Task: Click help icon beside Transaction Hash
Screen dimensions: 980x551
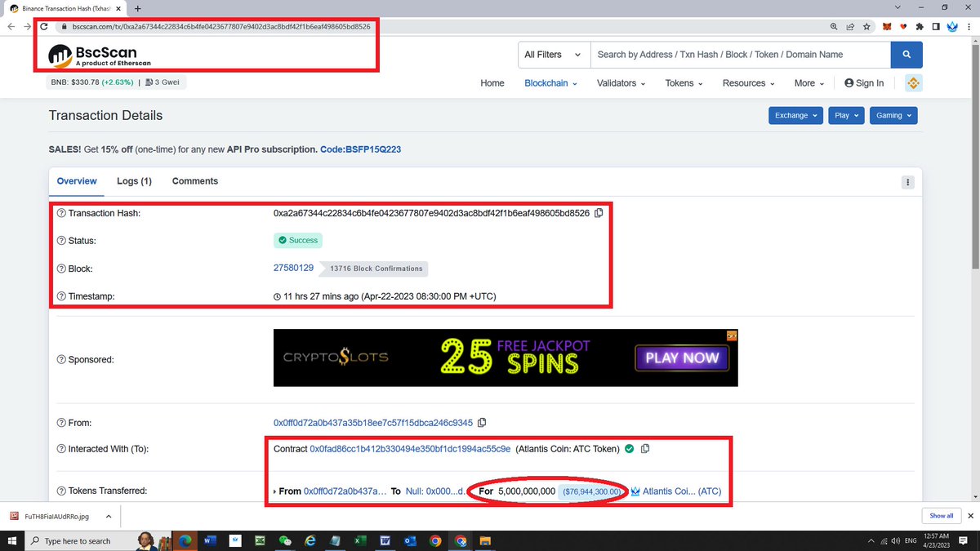Action: click(x=61, y=213)
